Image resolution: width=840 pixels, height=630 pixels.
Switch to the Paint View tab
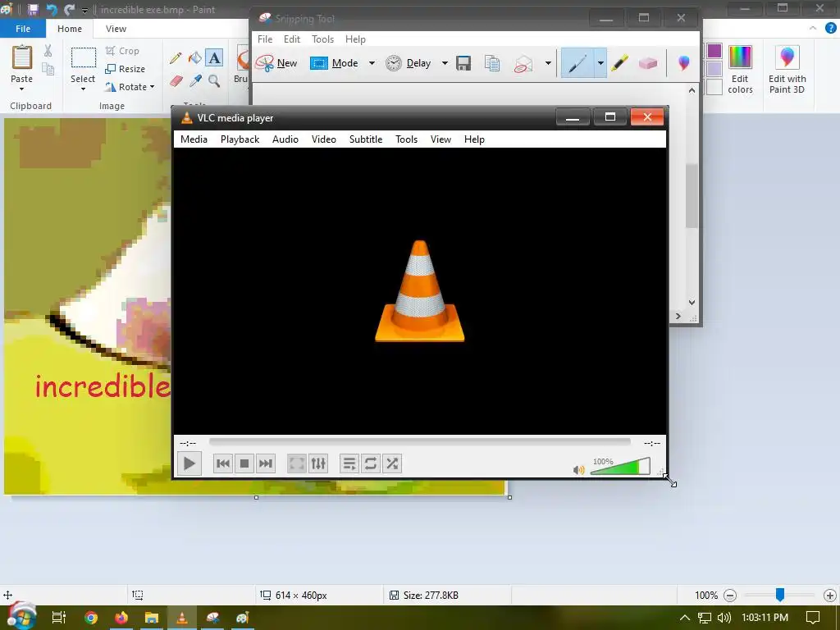click(116, 29)
